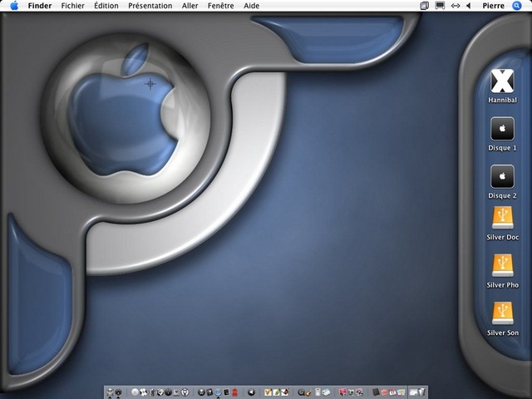Viewport: 532px width, 399px height.
Task: Open the Édition menu
Action: 106,6
